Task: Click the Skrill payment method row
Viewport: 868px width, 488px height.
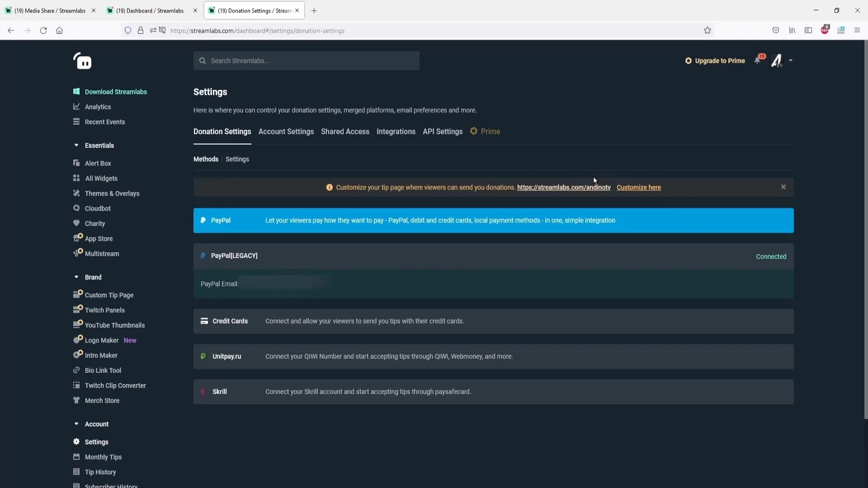Action: (493, 392)
